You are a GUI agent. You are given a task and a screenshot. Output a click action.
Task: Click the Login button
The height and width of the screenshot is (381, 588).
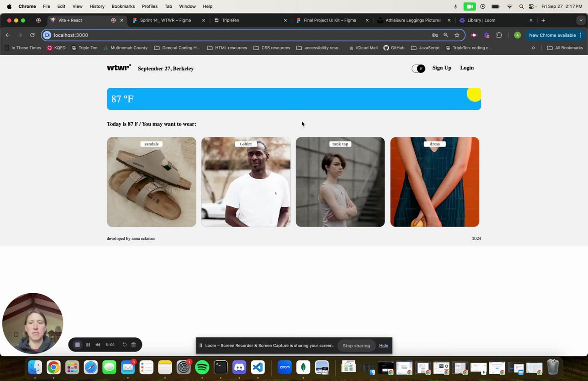pos(467,68)
